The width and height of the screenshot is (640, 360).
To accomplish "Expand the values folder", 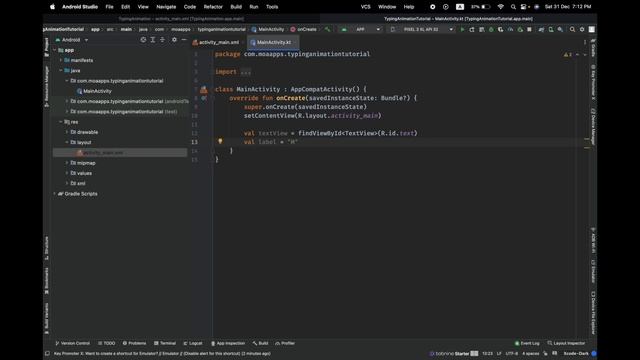I will (67, 173).
